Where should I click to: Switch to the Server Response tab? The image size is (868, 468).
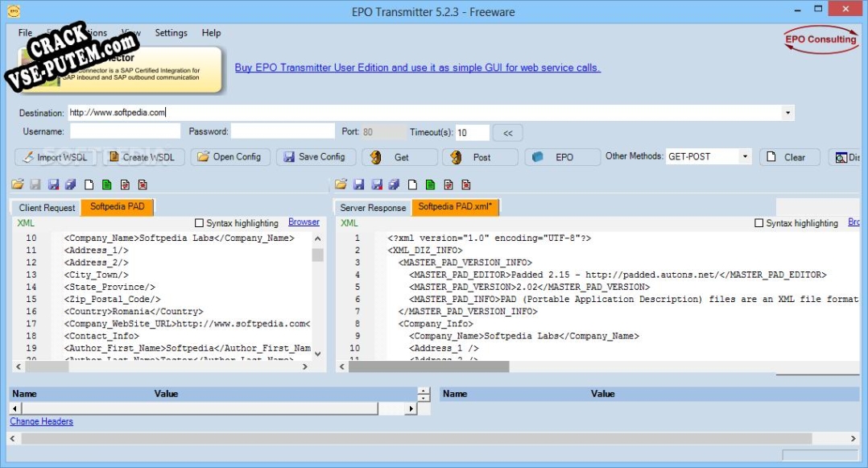(373, 208)
